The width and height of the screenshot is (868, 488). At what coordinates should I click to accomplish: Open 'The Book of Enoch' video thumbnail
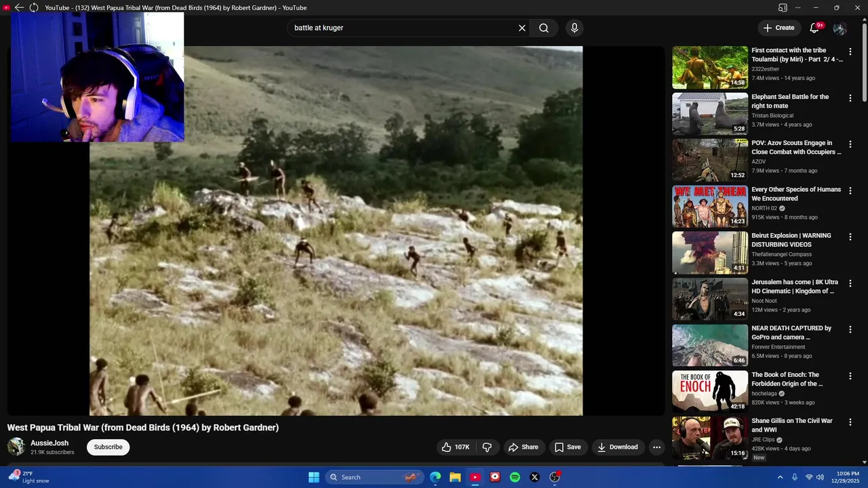(710, 391)
